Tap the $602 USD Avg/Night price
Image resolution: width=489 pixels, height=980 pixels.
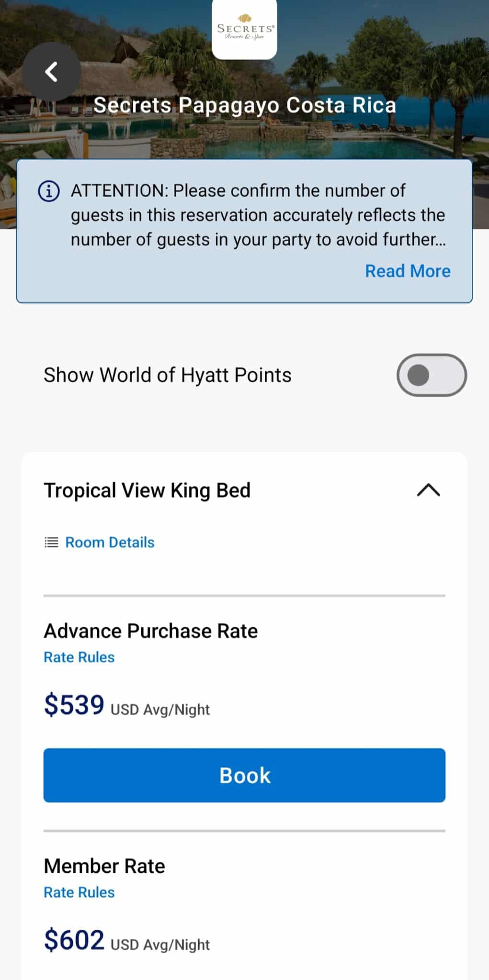coord(127,941)
